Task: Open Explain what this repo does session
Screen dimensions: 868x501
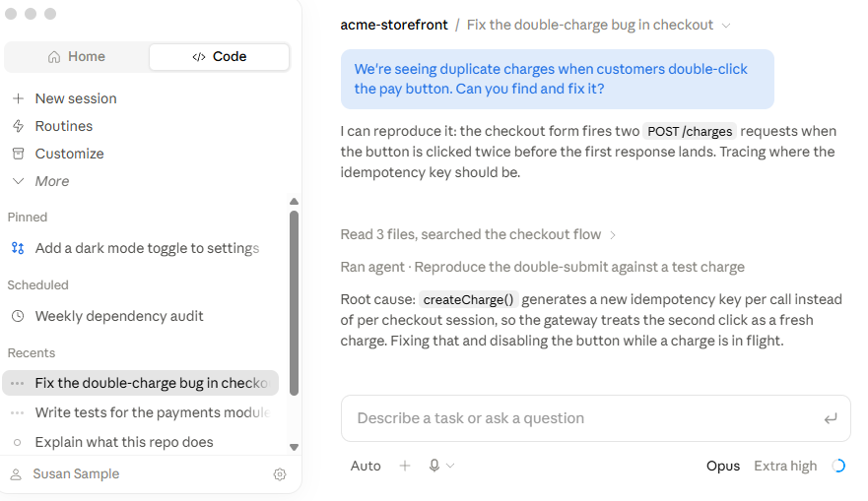Action: coord(124,442)
